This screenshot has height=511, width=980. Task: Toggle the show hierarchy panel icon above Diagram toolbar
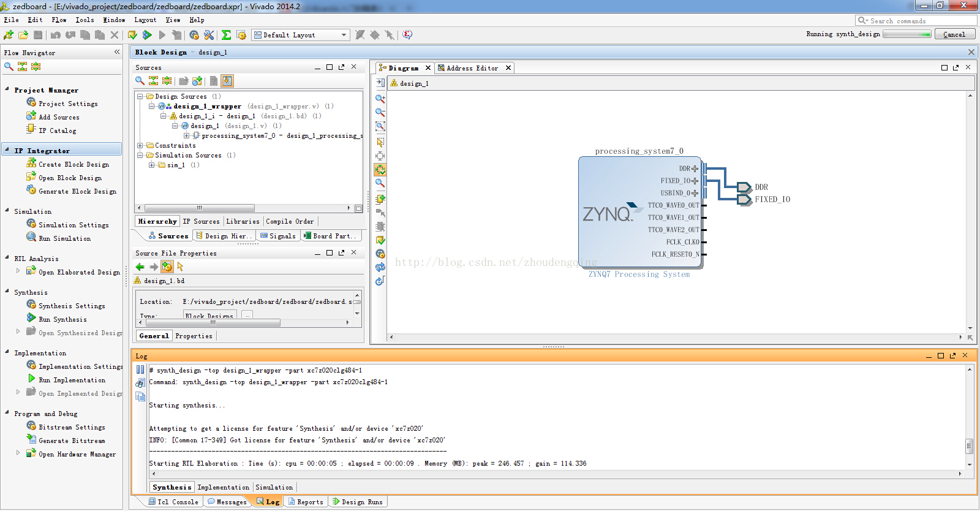coord(380,82)
